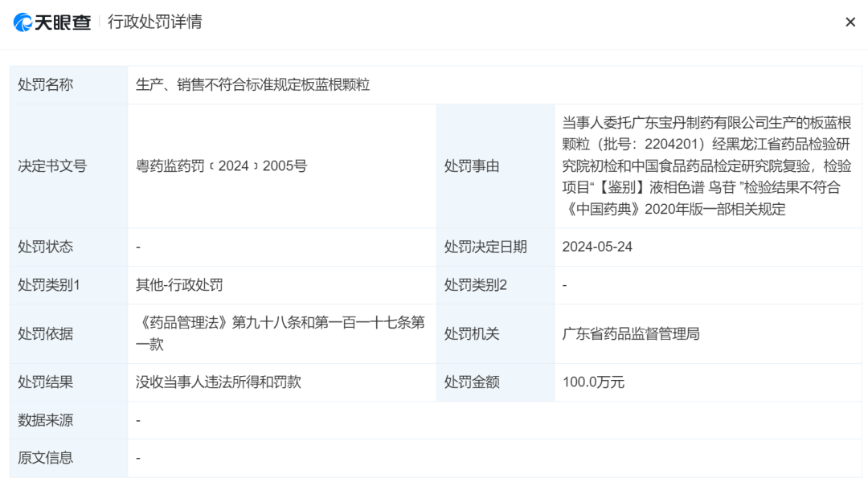
Task: Select the 处罚依据 text citing 药品管理法
Action: 280,334
